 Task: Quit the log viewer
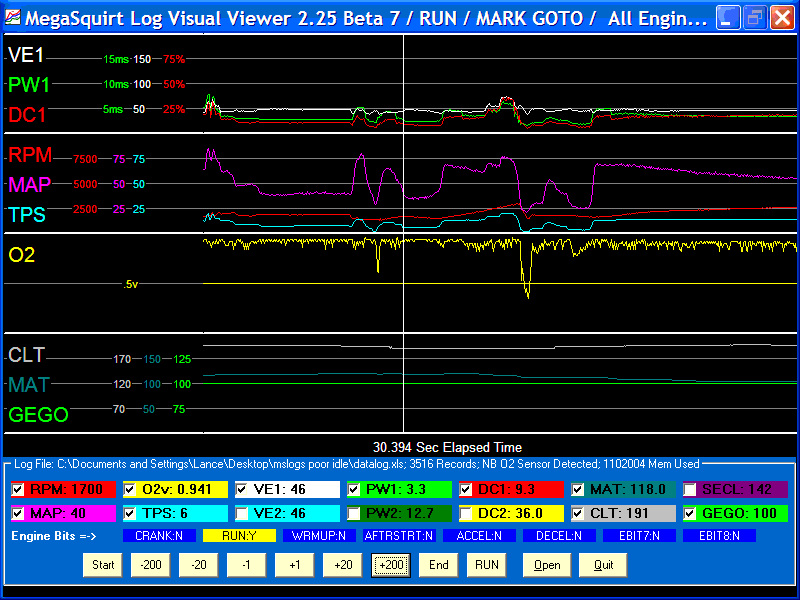click(x=603, y=564)
